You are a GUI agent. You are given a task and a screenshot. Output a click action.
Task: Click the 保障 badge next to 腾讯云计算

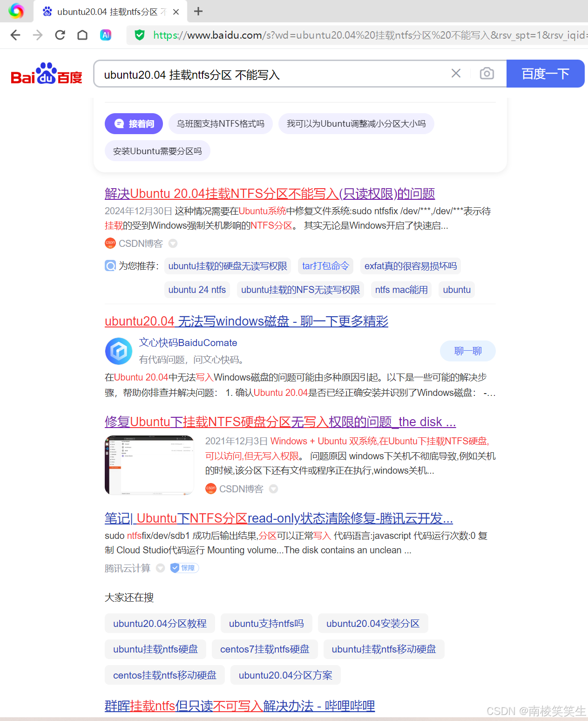[185, 568]
